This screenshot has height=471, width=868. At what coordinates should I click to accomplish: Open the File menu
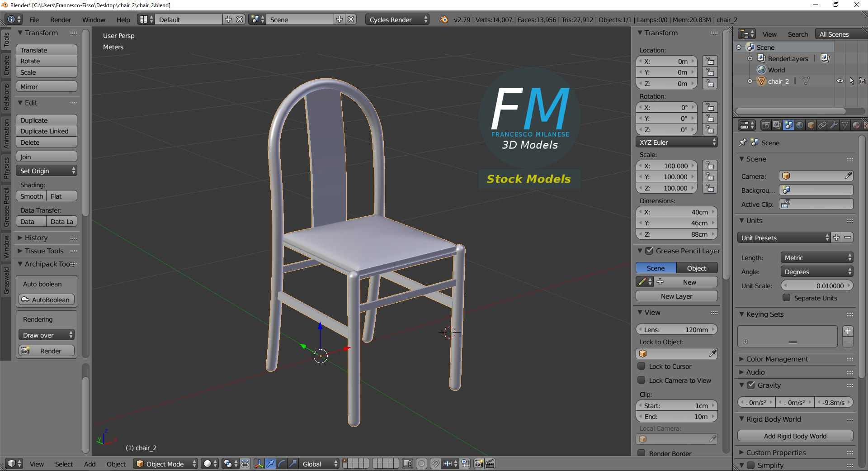(34, 19)
